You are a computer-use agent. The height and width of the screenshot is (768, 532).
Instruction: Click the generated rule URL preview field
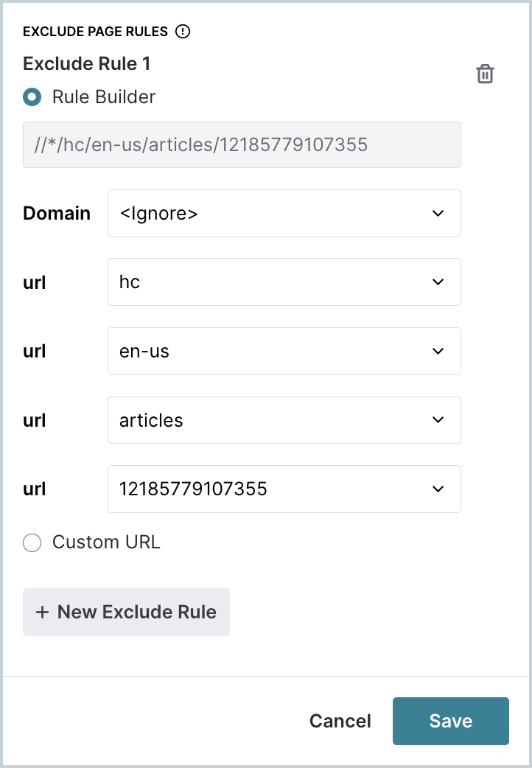click(242, 145)
